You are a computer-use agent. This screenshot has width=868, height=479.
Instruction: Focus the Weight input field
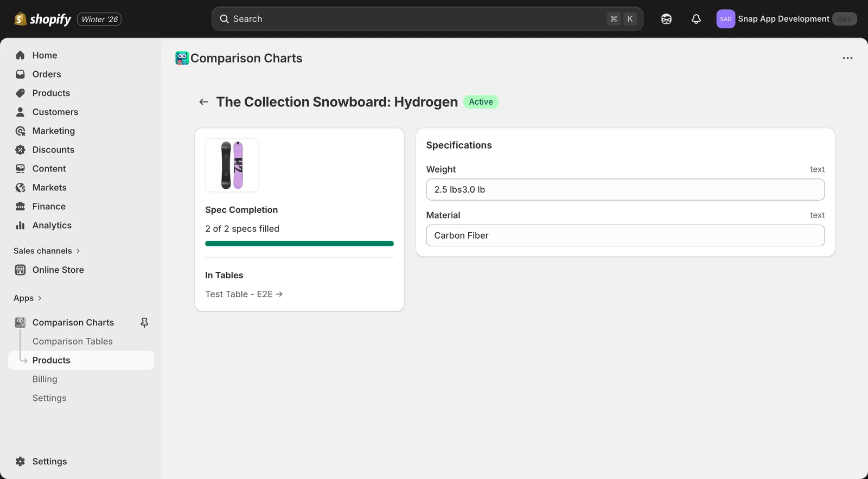(626, 190)
